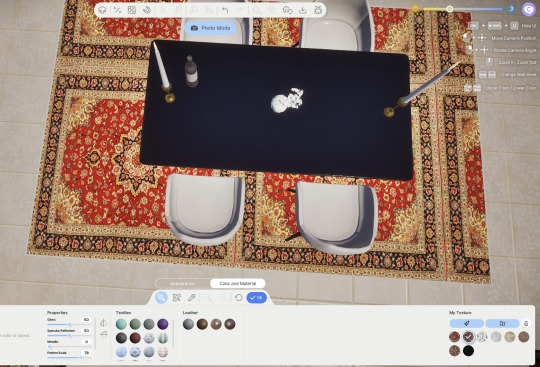
Task: Adjust the Pattern Scale slider
Action: point(69,357)
